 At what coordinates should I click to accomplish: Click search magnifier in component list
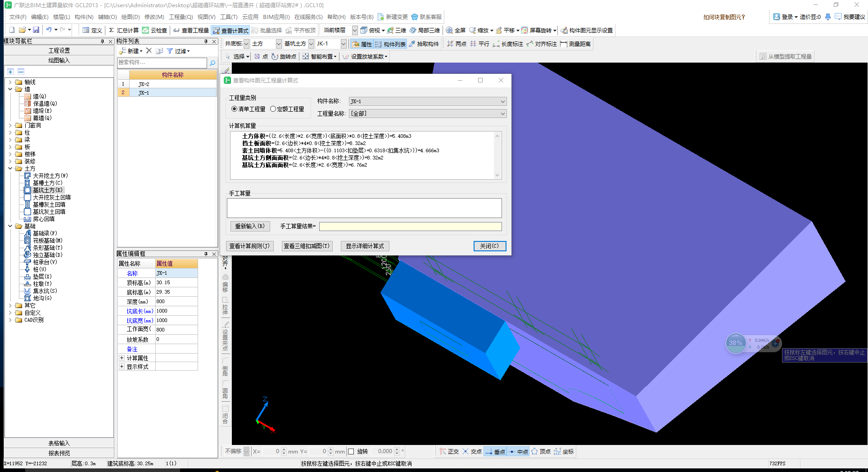(x=212, y=63)
